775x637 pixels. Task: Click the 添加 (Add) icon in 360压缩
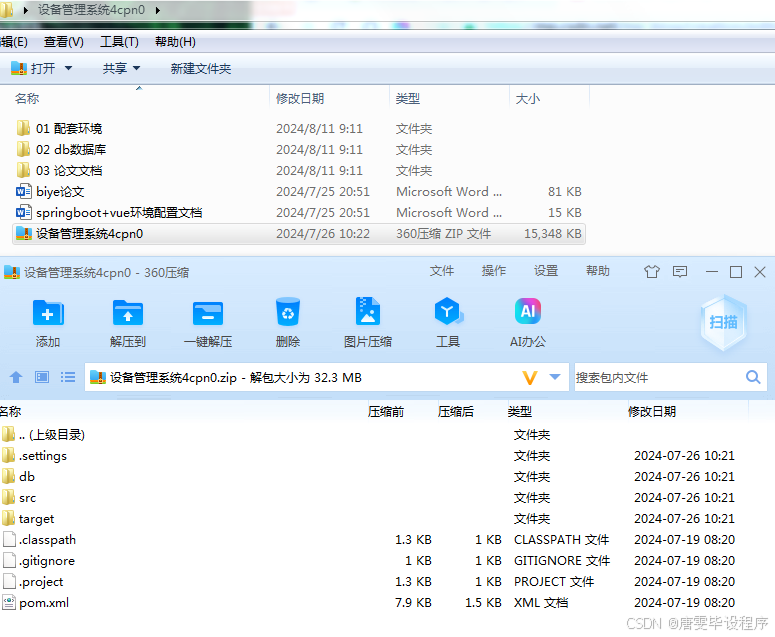tap(48, 313)
